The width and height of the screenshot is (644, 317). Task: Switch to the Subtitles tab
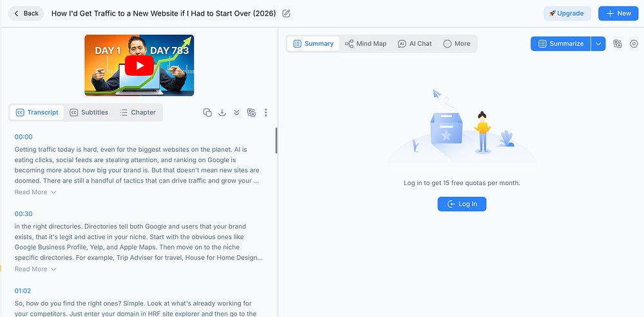click(x=89, y=113)
